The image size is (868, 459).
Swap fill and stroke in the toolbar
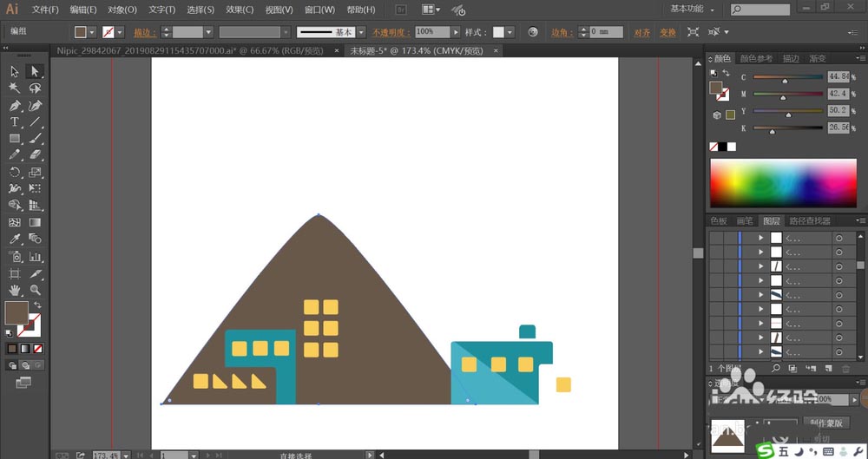(x=37, y=305)
